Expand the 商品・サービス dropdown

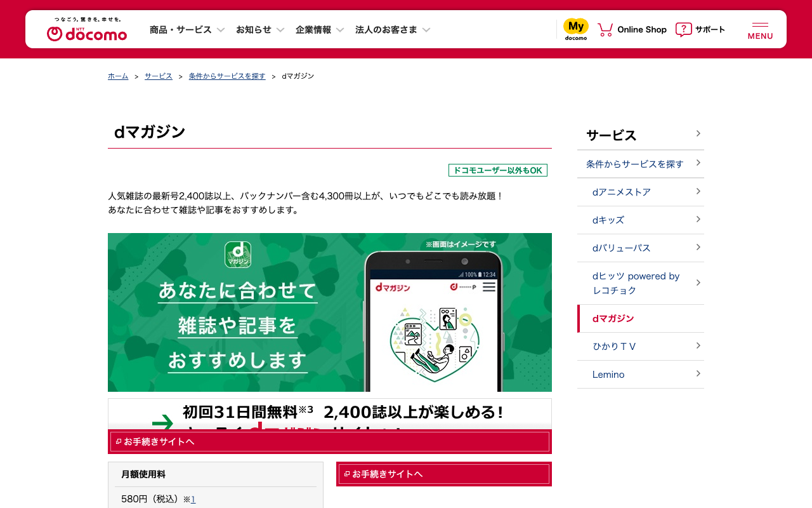coord(187,29)
